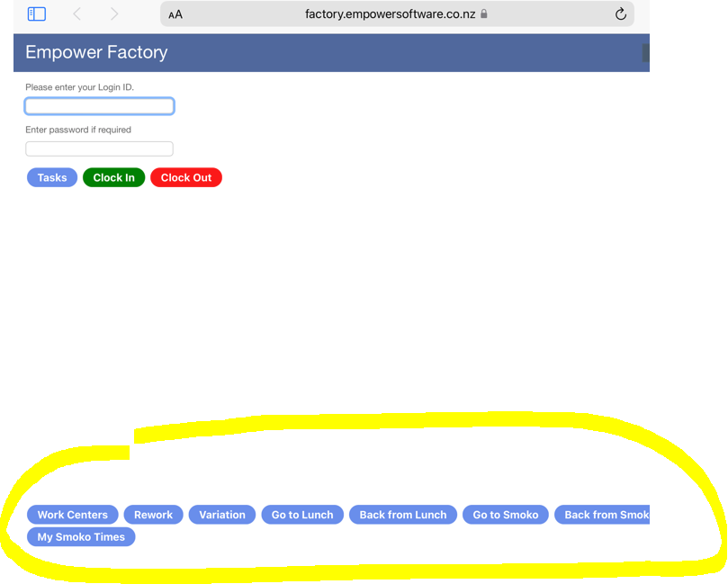Open Work Centers

(x=72, y=515)
